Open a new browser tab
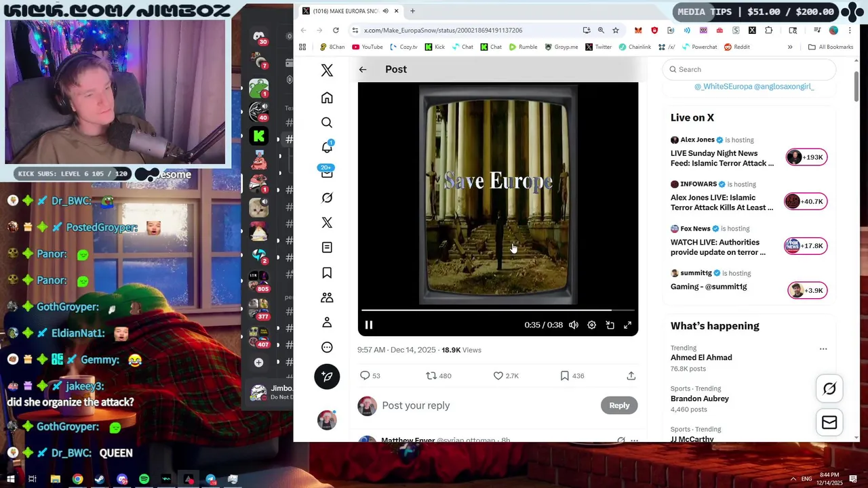This screenshot has width=868, height=488. 412,11
